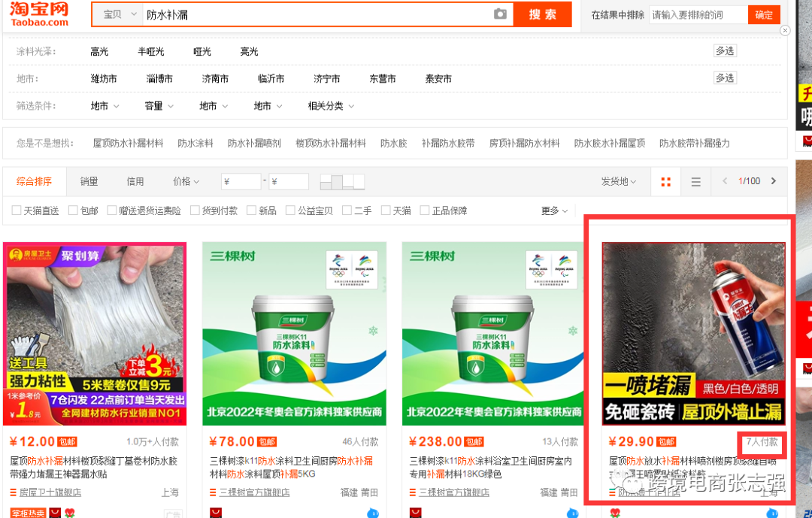Switch to list view layout
This screenshot has width=812, height=518.
coord(695,181)
